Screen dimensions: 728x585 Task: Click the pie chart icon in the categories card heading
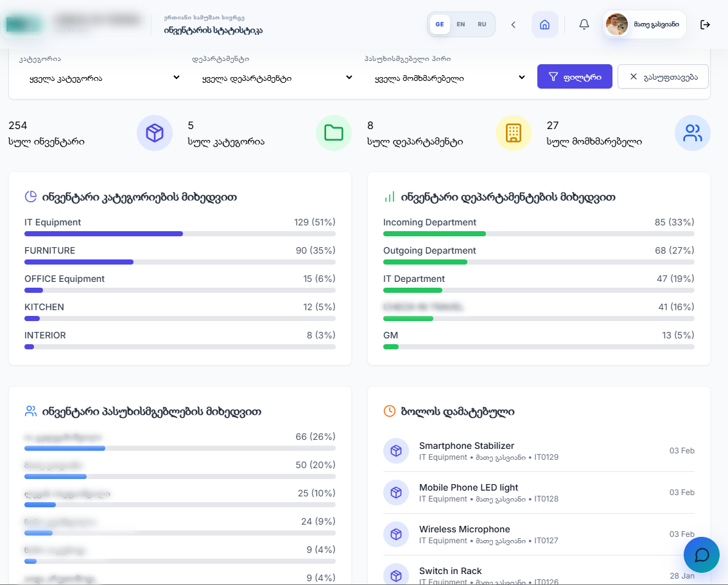click(31, 197)
